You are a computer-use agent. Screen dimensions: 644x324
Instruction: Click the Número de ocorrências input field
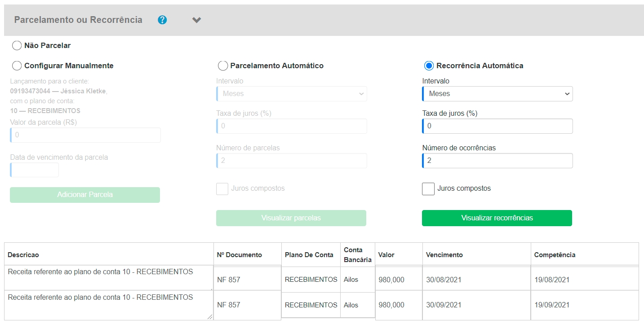pyautogui.click(x=497, y=161)
